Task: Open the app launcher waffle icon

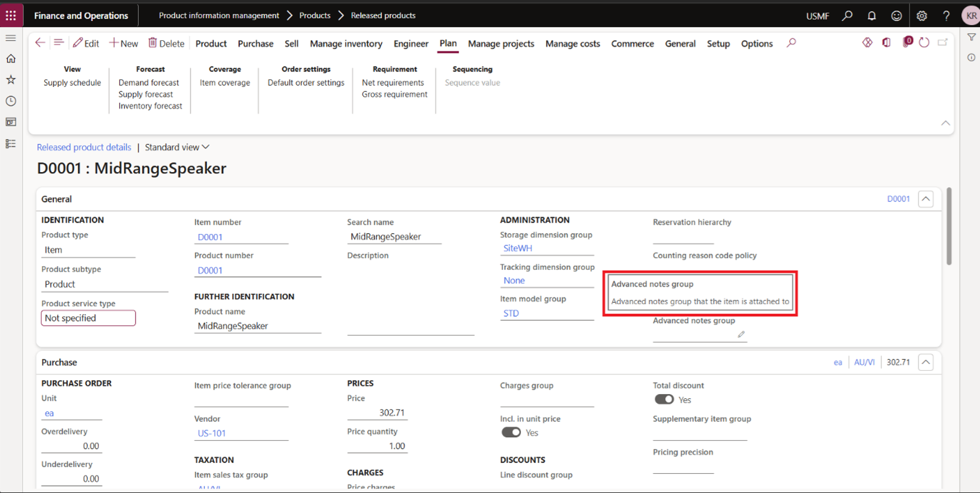Action: point(11,16)
